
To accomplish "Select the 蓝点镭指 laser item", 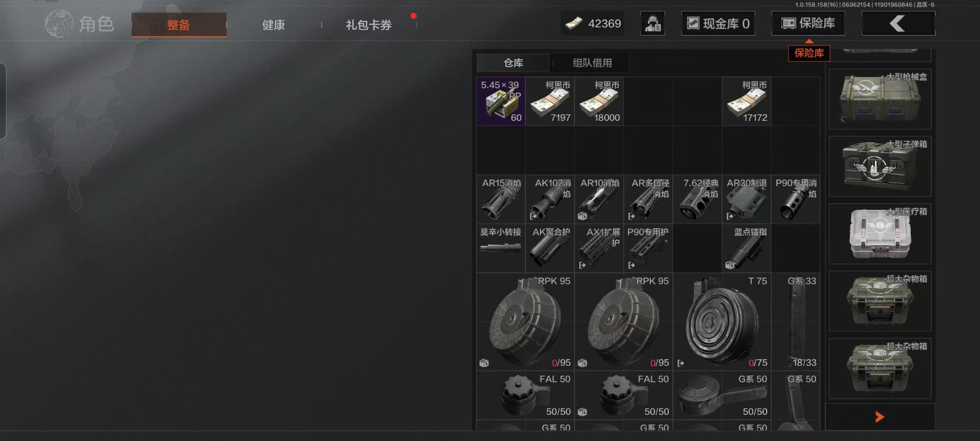I will pos(747,248).
